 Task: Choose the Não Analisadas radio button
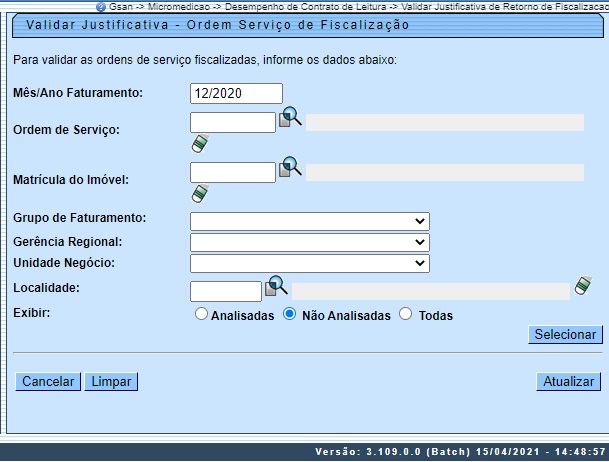(x=290, y=314)
